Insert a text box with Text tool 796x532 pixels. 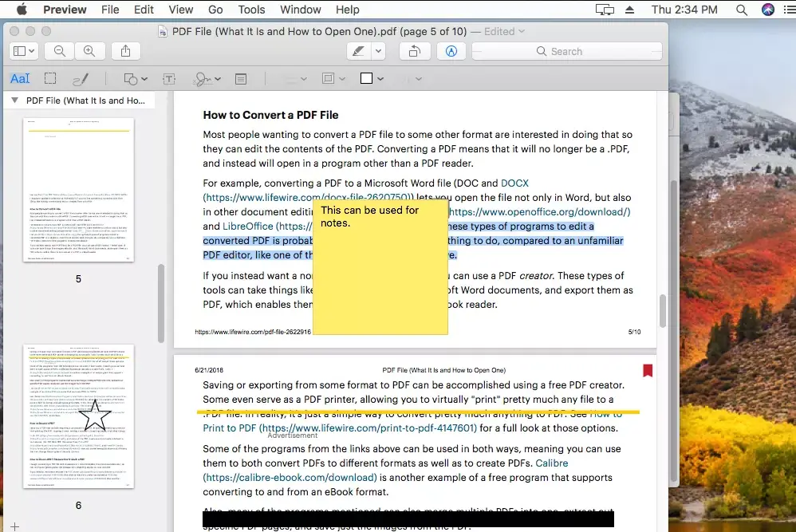click(x=169, y=79)
